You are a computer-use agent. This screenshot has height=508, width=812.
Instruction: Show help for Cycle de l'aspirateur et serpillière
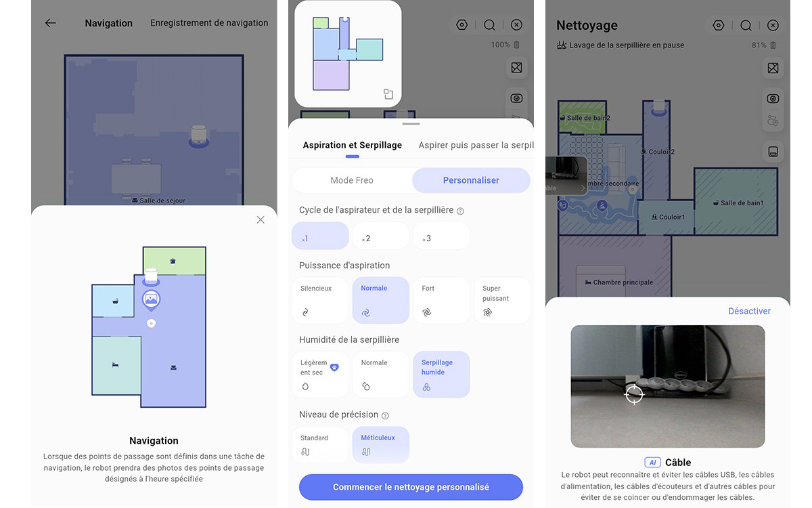coord(460,211)
